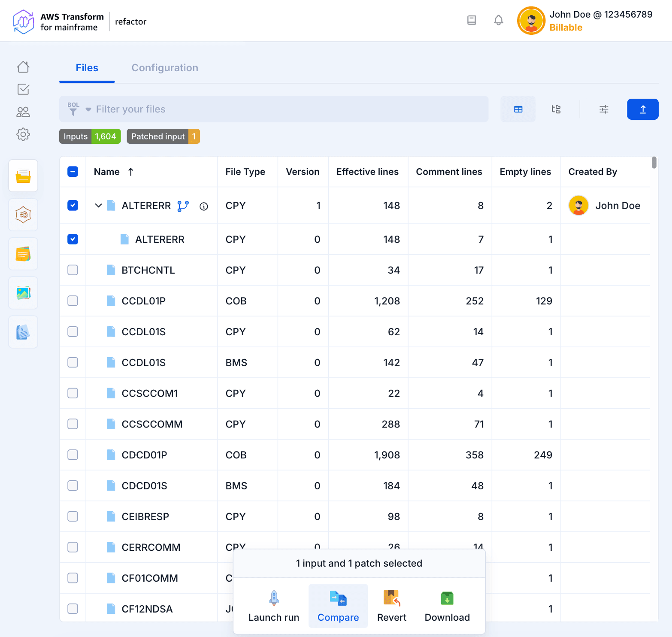The width and height of the screenshot is (672, 637).
Task: Click the ALTERERR branch patch icon
Action: (x=183, y=206)
